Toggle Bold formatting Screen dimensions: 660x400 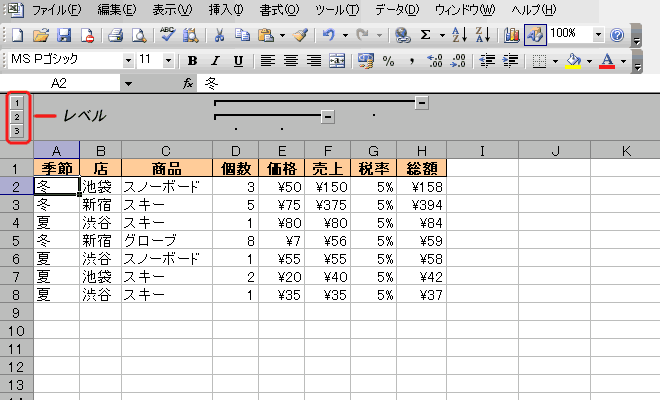192,61
